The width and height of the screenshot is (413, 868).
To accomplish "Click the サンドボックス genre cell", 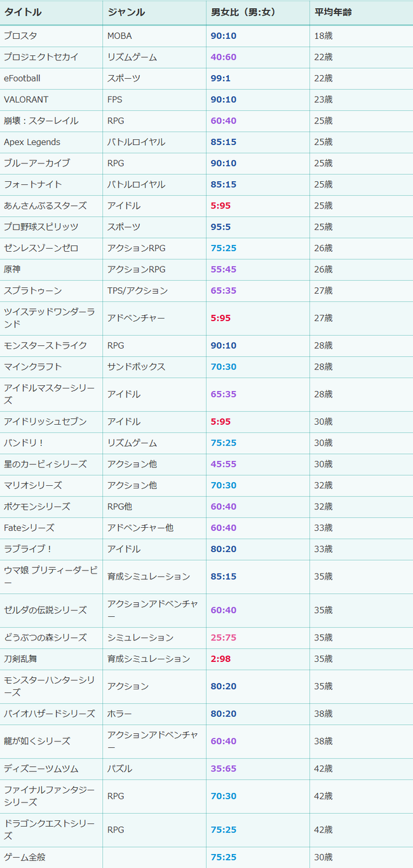I will click(x=154, y=367).
